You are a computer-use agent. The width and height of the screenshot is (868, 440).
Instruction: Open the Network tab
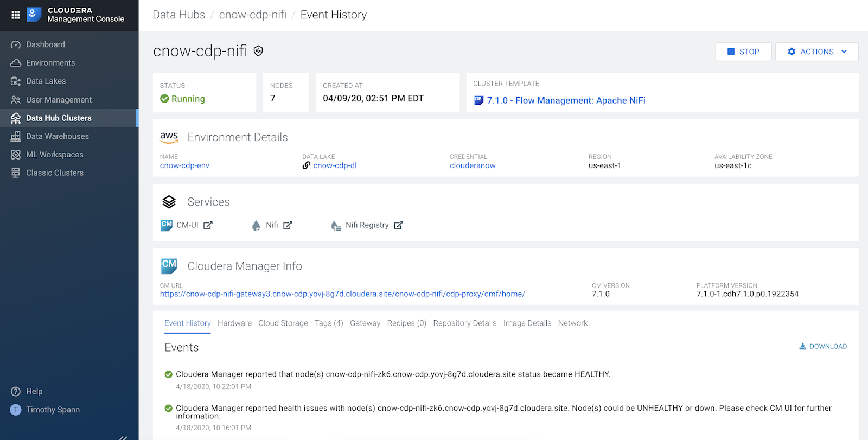tap(573, 323)
